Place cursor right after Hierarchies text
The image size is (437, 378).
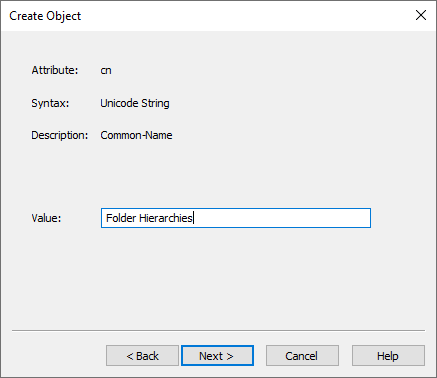pyautogui.click(x=194, y=218)
